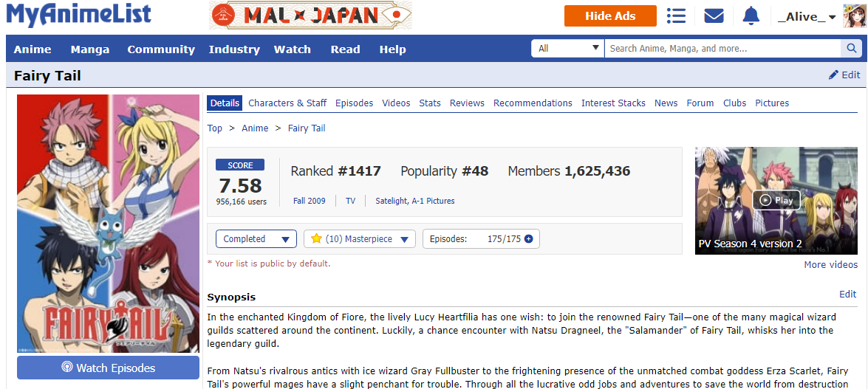
Task: Click the pencil Edit link beside the Fairy Tail title
Action: 844,75
